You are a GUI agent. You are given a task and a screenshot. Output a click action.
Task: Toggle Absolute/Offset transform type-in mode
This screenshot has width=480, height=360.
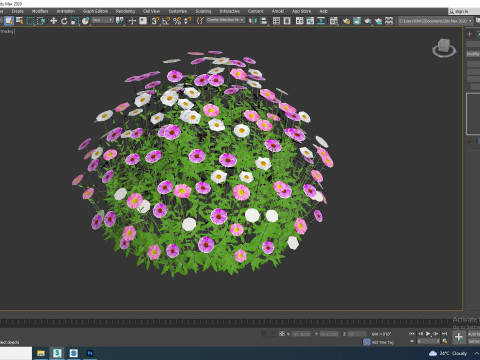click(282, 334)
